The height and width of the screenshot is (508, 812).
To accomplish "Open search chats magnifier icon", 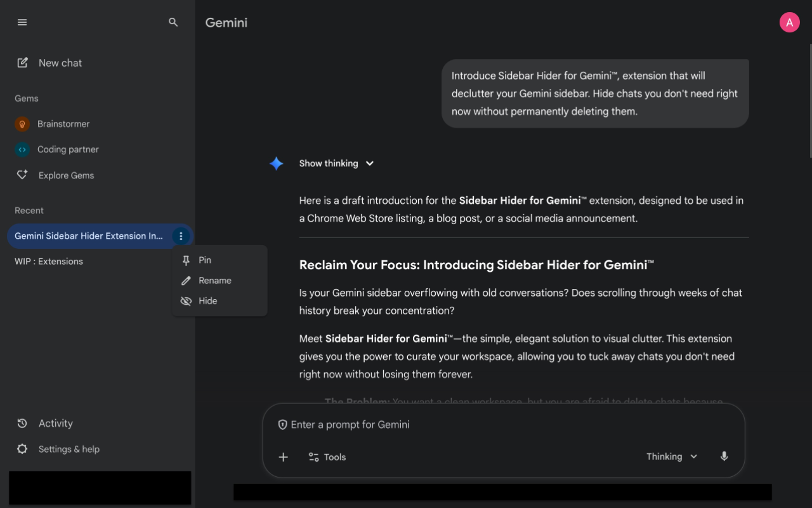I will point(173,22).
